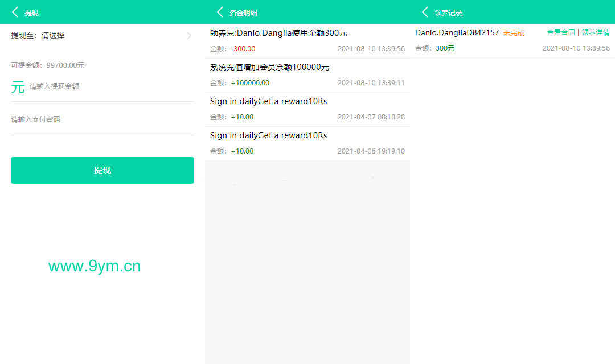The image size is (615, 364).
Task: Click the www.9ym.cn watermark text
Action: coord(95,266)
